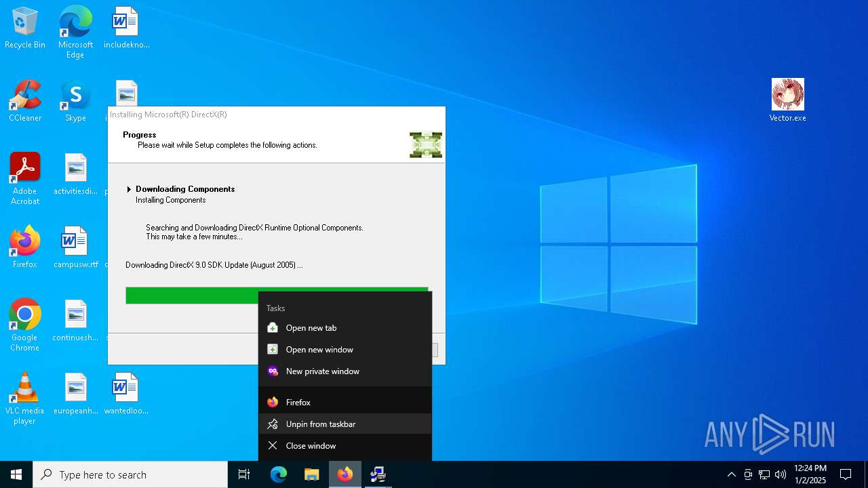Click the Downloading Components step
868x488 pixels.
click(185, 189)
